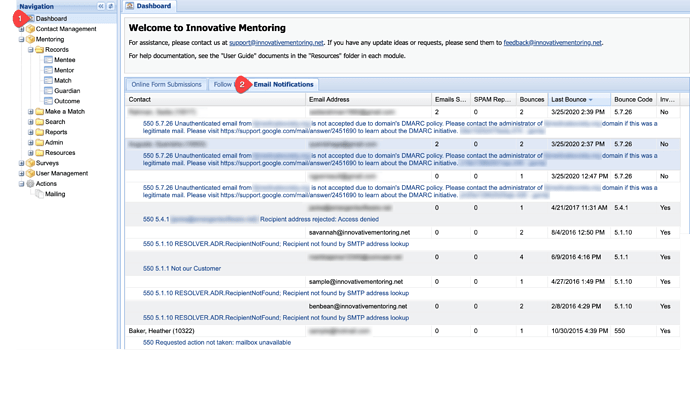This screenshot has height=415, width=690.
Task: Click the Dashboard tab icon
Action: pyautogui.click(x=130, y=6)
